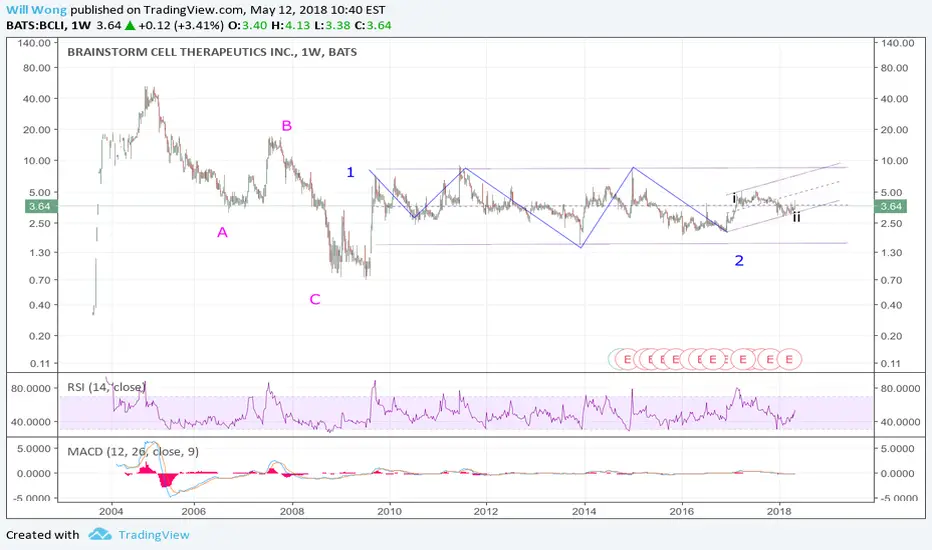
Task: Click the MACD (12, 26, close, 9) label
Action: click(133, 451)
